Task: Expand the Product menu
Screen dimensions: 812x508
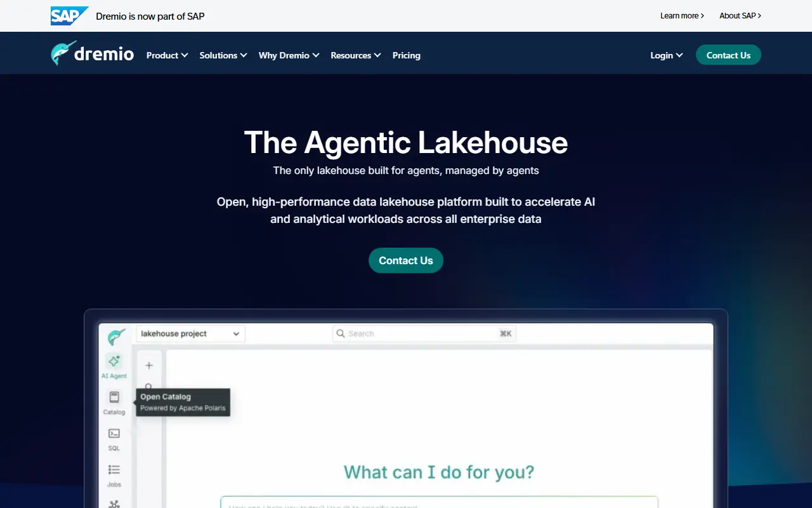Action: (167, 55)
